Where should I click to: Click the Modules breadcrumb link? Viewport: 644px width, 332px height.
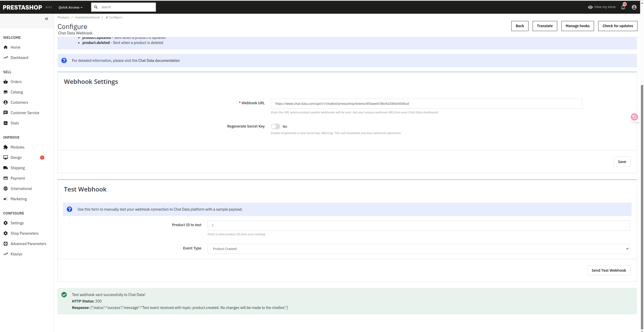(x=63, y=17)
